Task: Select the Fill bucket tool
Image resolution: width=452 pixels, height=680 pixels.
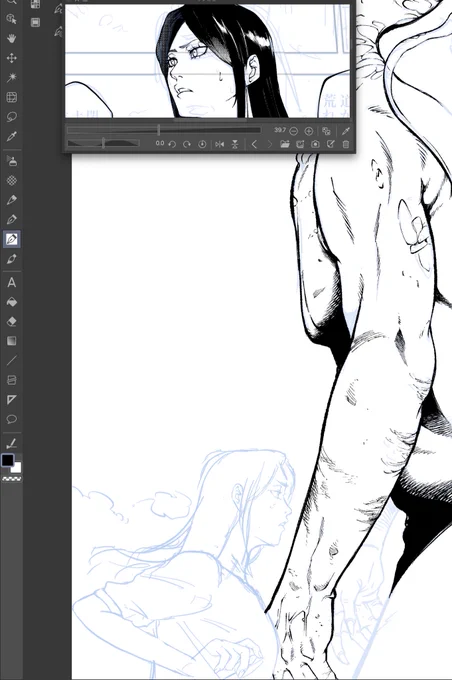Action: (12, 302)
